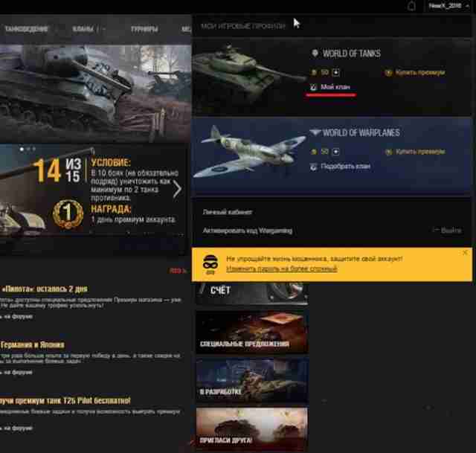Click the gold number 1 medal icon
The image size is (476, 453).
pos(68,213)
